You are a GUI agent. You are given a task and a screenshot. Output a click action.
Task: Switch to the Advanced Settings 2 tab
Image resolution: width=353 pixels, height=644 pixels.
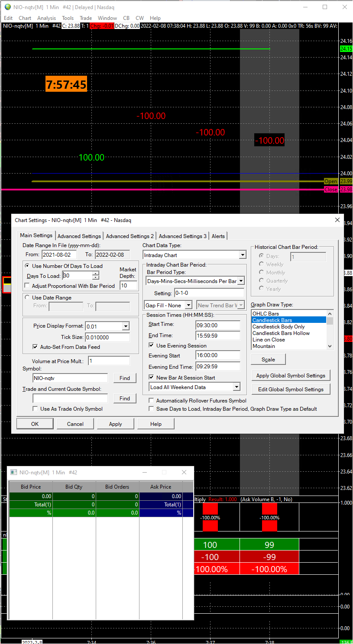click(x=130, y=236)
